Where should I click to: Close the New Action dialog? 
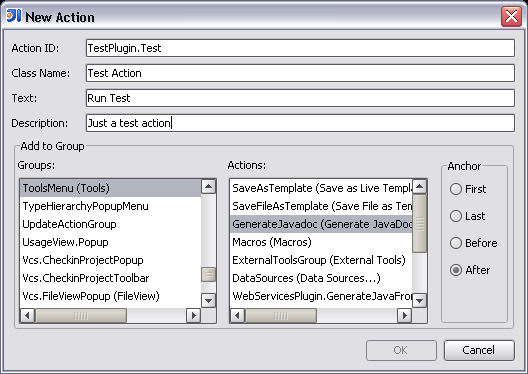tap(511, 16)
